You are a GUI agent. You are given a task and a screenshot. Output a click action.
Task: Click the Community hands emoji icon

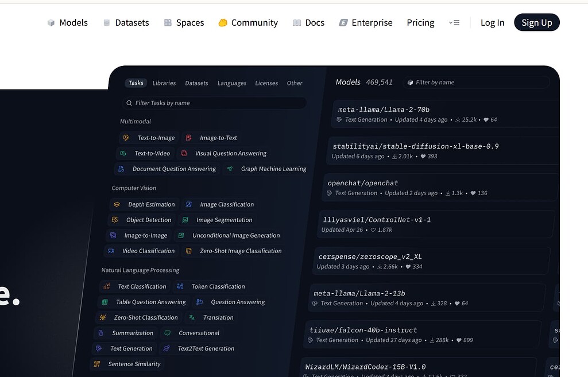coord(223,23)
